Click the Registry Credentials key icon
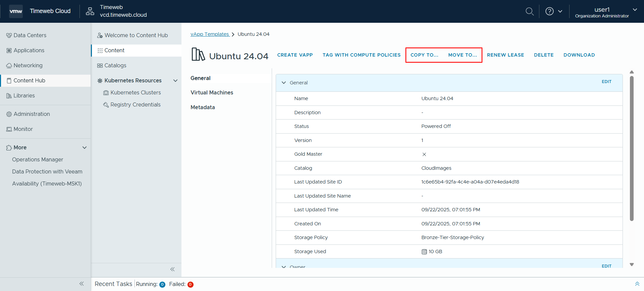Image resolution: width=644 pixels, height=291 pixels. coord(106,105)
